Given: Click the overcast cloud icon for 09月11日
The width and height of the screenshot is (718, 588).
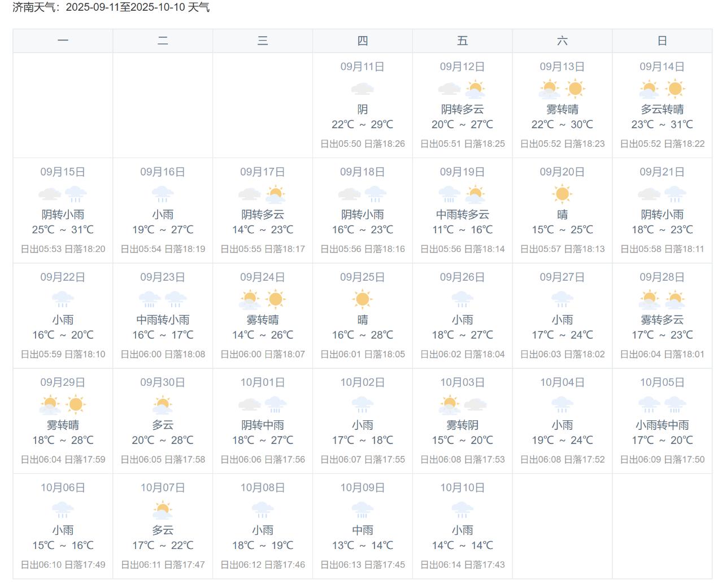Looking at the screenshot, I should pyautogui.click(x=362, y=89).
